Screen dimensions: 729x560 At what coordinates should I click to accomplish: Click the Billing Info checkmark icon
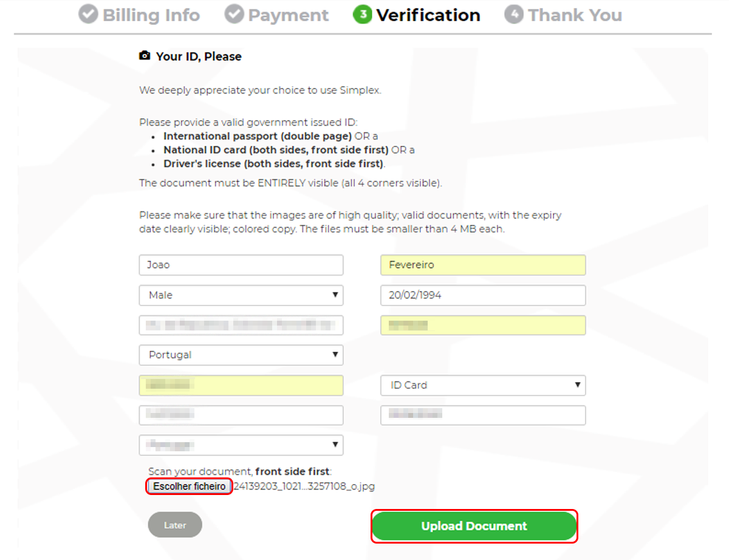pos(88,15)
